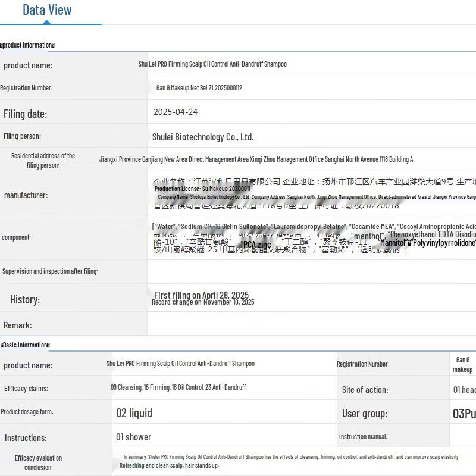Click the Instructions label in Basic Information
The width and height of the screenshot is (476, 476).
tap(26, 438)
